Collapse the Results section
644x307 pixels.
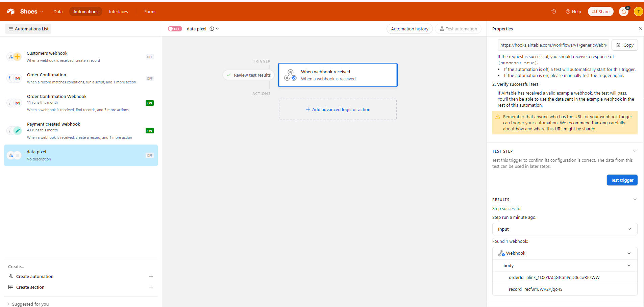635,199
